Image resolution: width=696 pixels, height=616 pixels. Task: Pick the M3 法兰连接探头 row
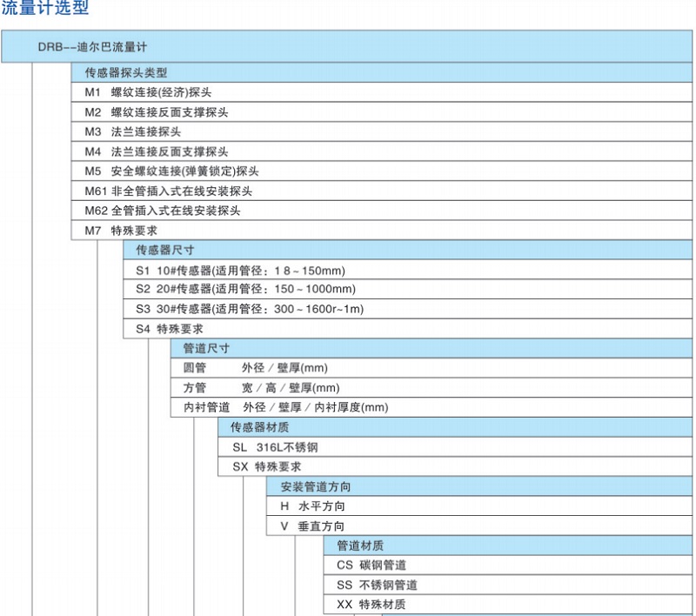(x=132, y=132)
